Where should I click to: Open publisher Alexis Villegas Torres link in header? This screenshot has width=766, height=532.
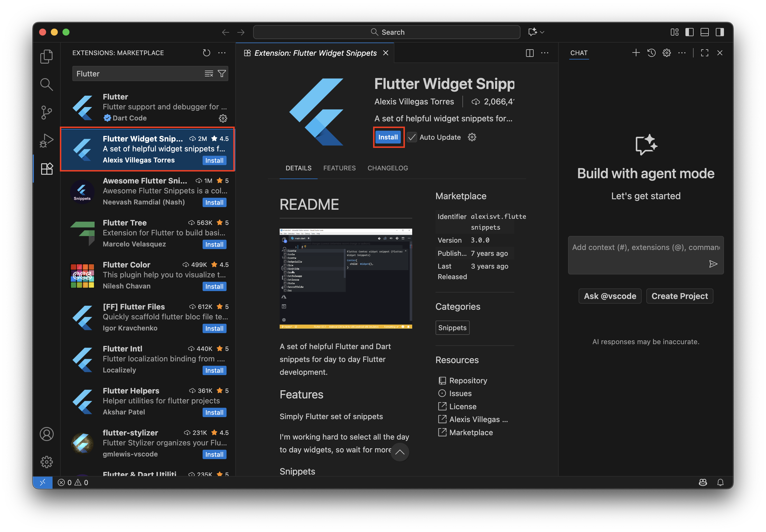point(414,102)
